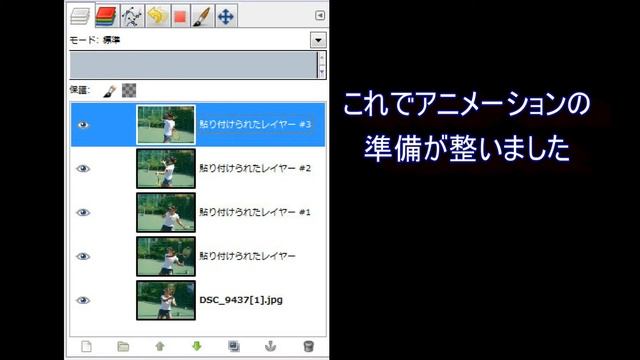This screenshot has width=640, height=360.
Task: Increase opacity with the up stepper arrow
Action: click(x=322, y=58)
